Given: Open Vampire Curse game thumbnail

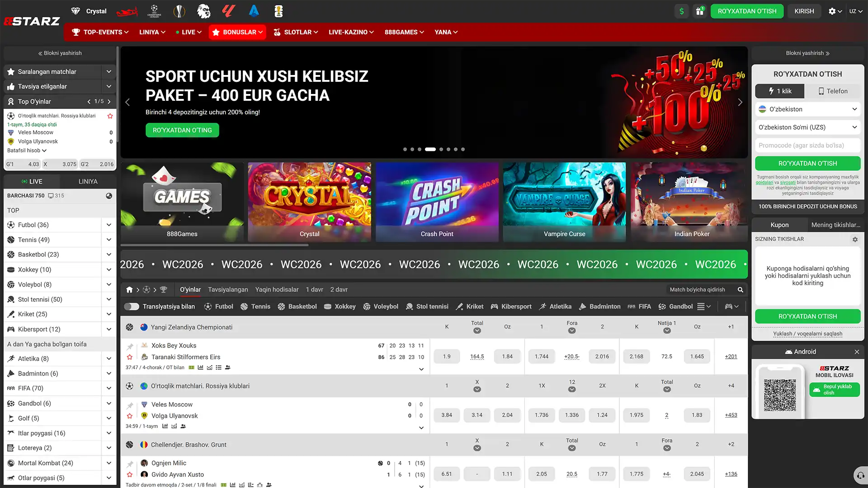Looking at the screenshot, I should pyautogui.click(x=564, y=202).
